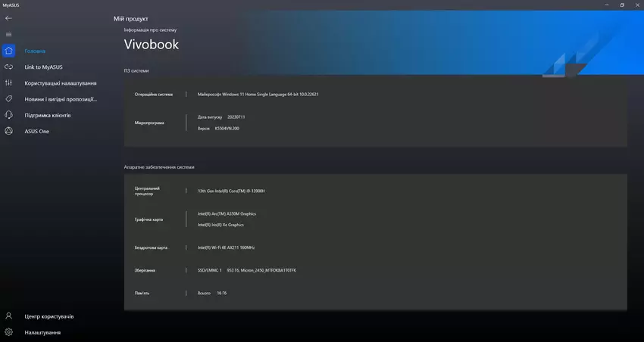Select the ASUS One menu label
Viewport: 644px width, 342px height.
(x=36, y=131)
